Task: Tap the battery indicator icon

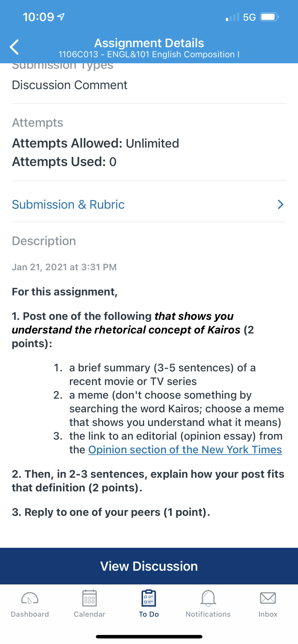Action: pyautogui.click(x=269, y=17)
